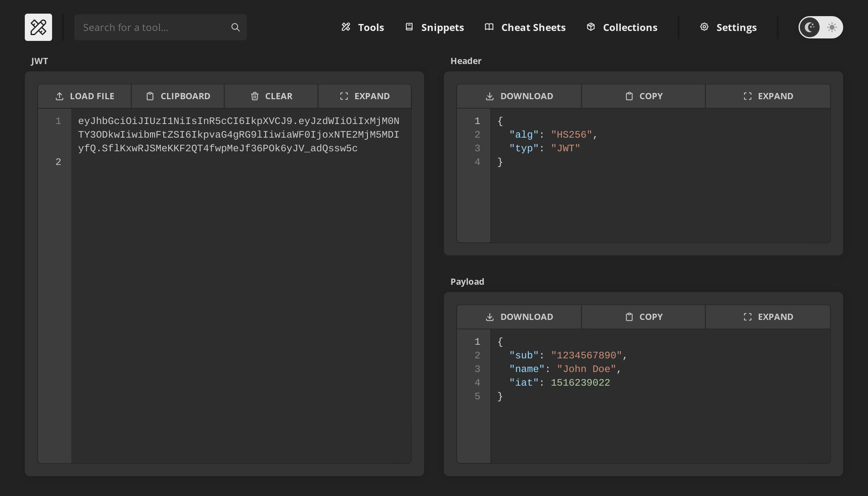Image resolution: width=868 pixels, height=496 pixels.
Task: Focus the 'Search for a tool...' field
Action: pos(160,27)
